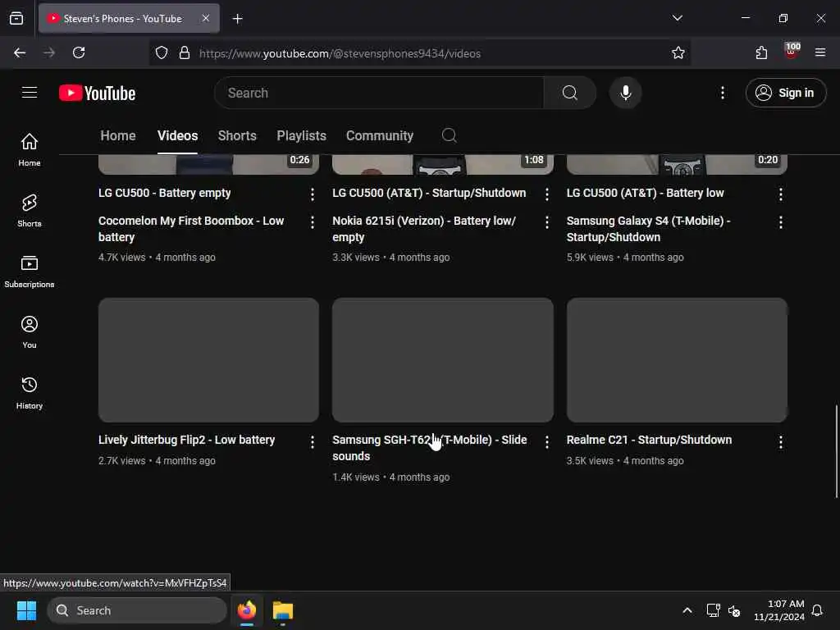
Task: Close the Steven's Phones tab
Action: [205, 18]
